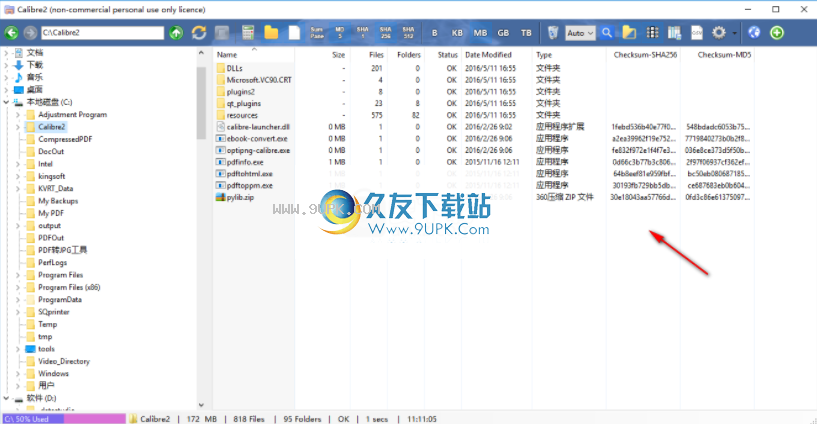Screen dimensions: 817x424
Task: Click the C:\ 50% Used disk bar
Action: (64, 419)
